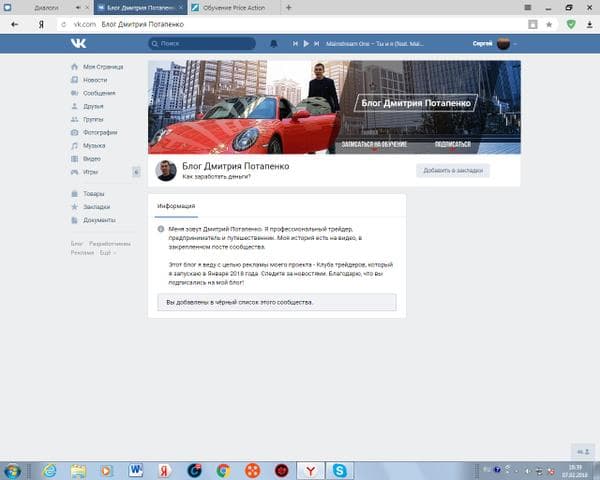This screenshot has width=600, height=480.
Task: Open Игры in sidebar
Action: (85, 172)
